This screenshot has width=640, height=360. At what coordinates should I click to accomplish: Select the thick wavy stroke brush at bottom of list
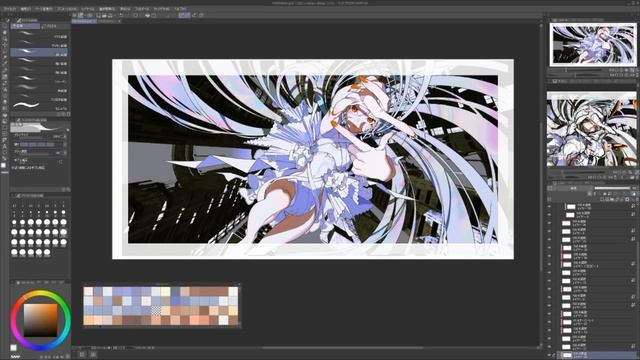tap(39, 106)
